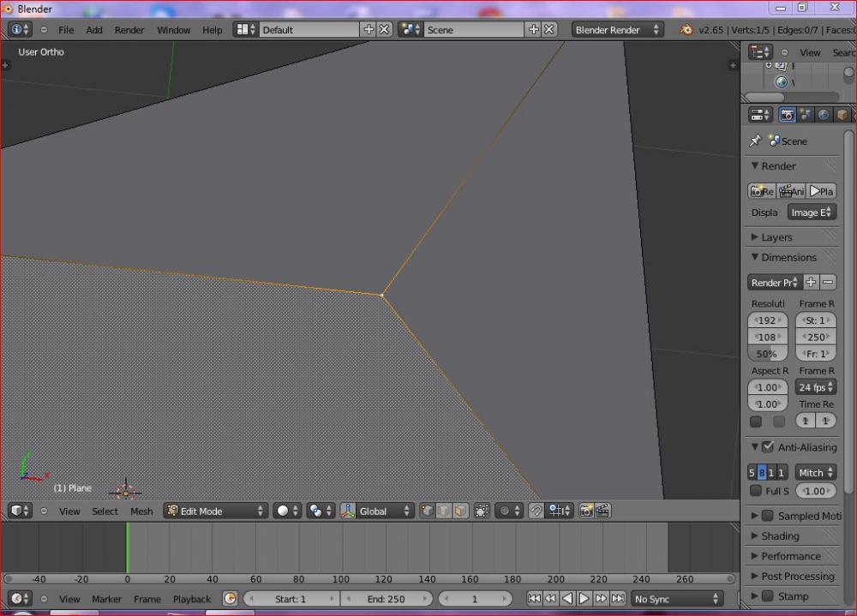Open the Add menu
This screenshot has width=857, height=616.
[94, 29]
